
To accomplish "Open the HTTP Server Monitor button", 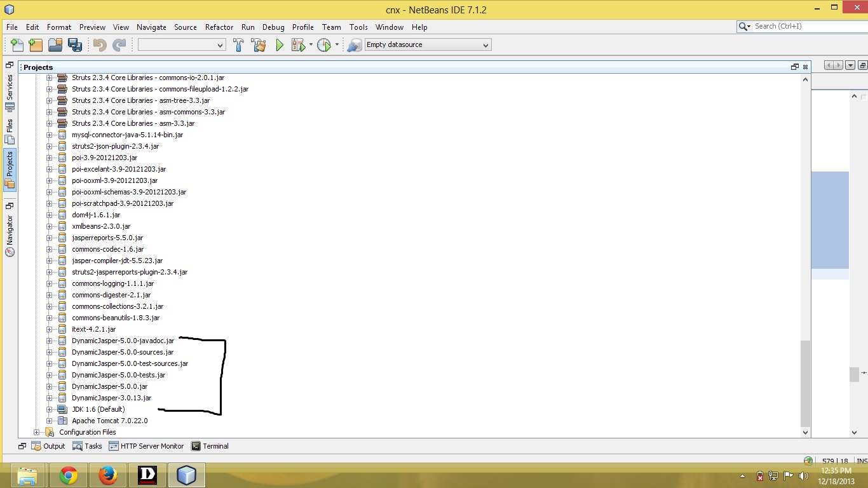I will tap(147, 446).
